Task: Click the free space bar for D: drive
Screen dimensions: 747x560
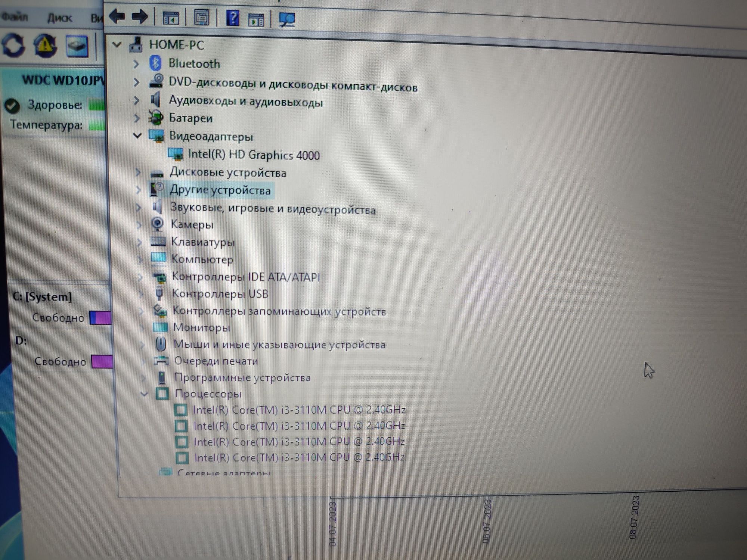Action: pyautogui.click(x=102, y=361)
